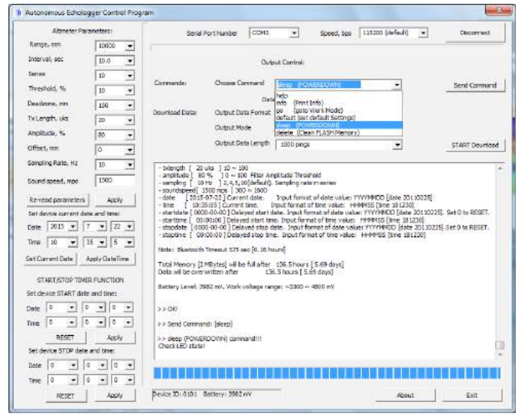Screen dimensions: 522x420
Task: Open the Sampling Rate, Hz dropdown
Action: tap(129, 164)
